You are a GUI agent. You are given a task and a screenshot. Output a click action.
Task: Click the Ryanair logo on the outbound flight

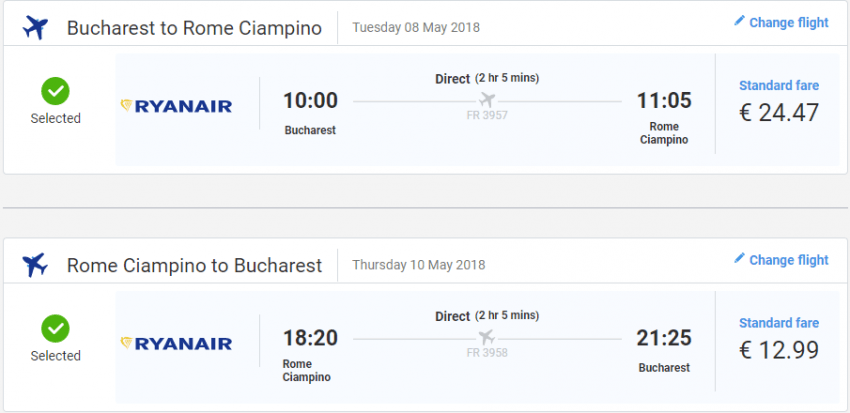click(176, 105)
